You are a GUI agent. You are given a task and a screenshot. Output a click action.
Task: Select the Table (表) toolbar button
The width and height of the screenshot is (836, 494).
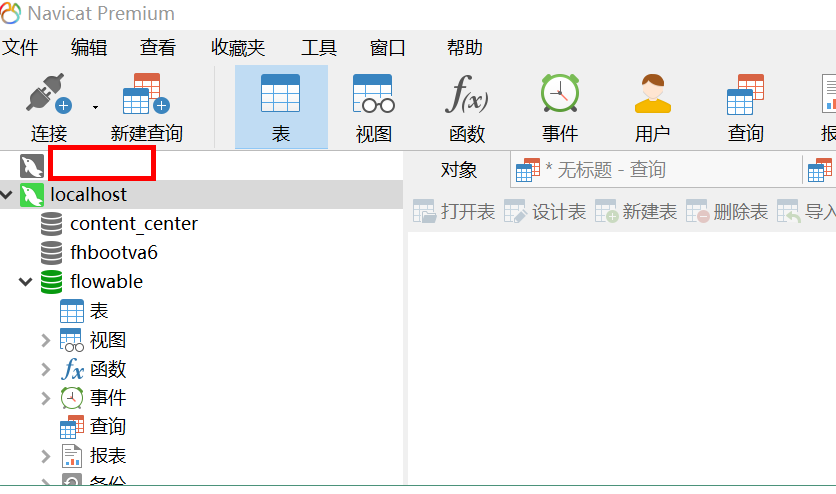click(281, 107)
